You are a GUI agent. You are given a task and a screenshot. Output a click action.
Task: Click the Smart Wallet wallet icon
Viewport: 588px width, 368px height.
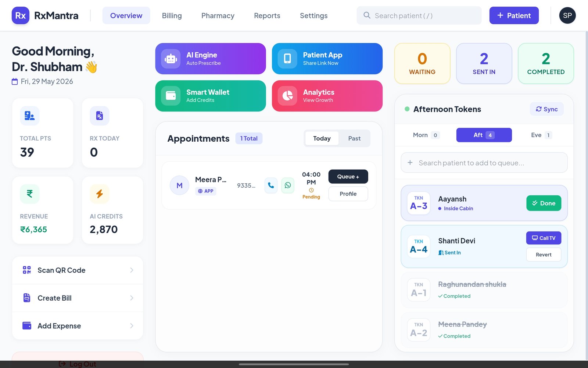[171, 96]
